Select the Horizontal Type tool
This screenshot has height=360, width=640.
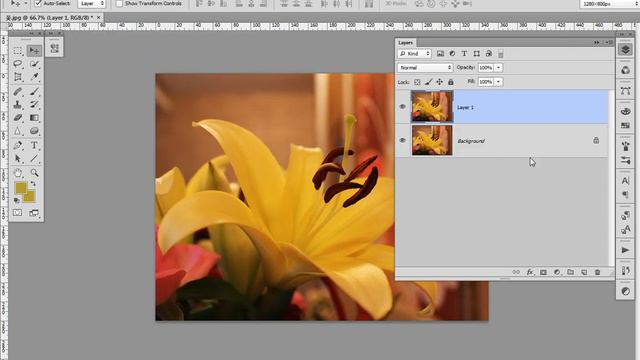pyautogui.click(x=34, y=145)
